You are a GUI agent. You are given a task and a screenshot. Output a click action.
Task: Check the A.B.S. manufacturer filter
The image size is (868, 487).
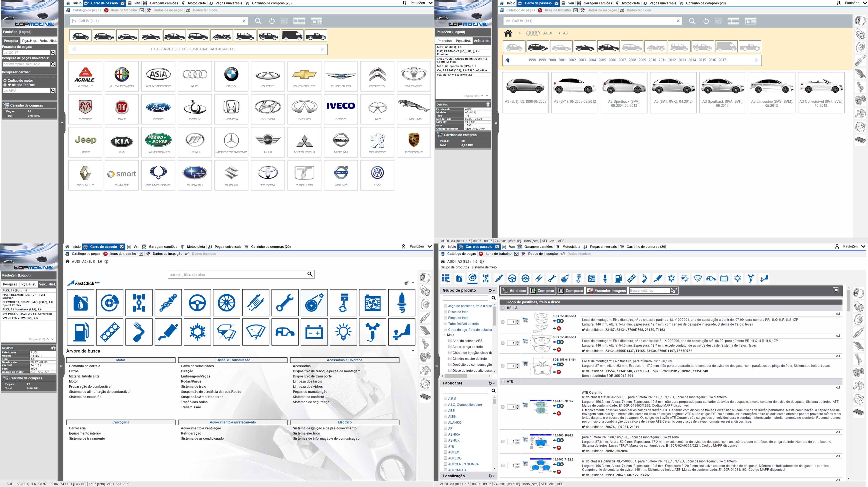point(445,399)
